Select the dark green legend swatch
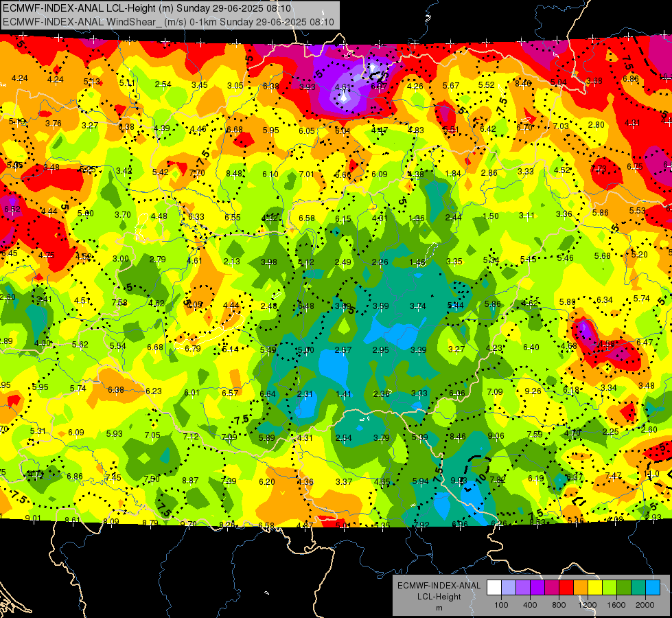 (x=623, y=588)
